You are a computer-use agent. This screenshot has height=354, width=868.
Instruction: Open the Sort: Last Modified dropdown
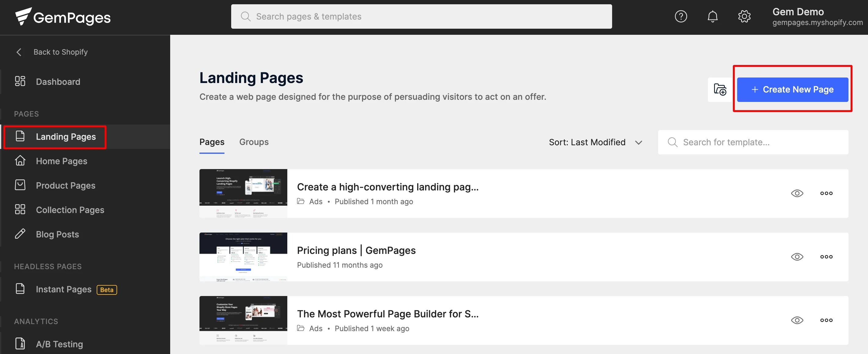click(x=595, y=142)
